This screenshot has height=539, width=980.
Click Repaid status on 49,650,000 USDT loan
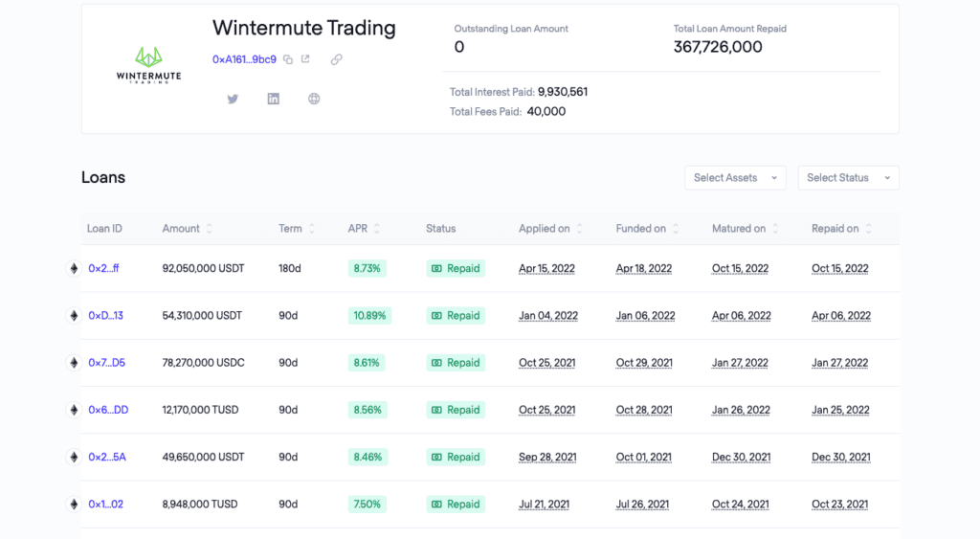456,457
